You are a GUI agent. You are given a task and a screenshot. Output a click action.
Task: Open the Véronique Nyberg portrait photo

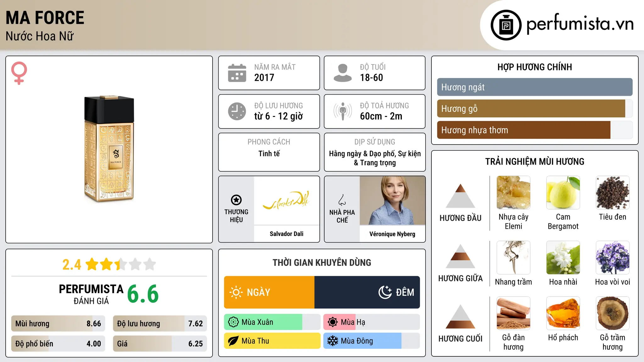point(392,200)
